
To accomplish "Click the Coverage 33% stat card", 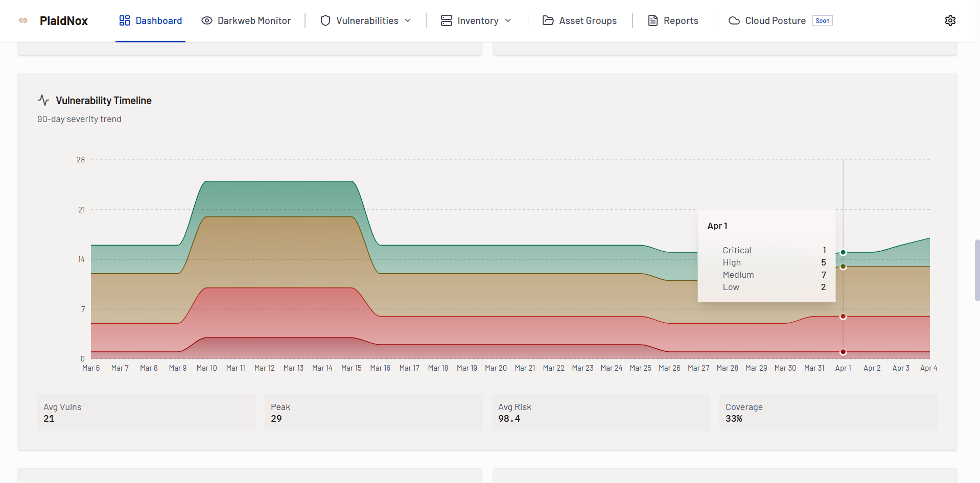I will (828, 413).
